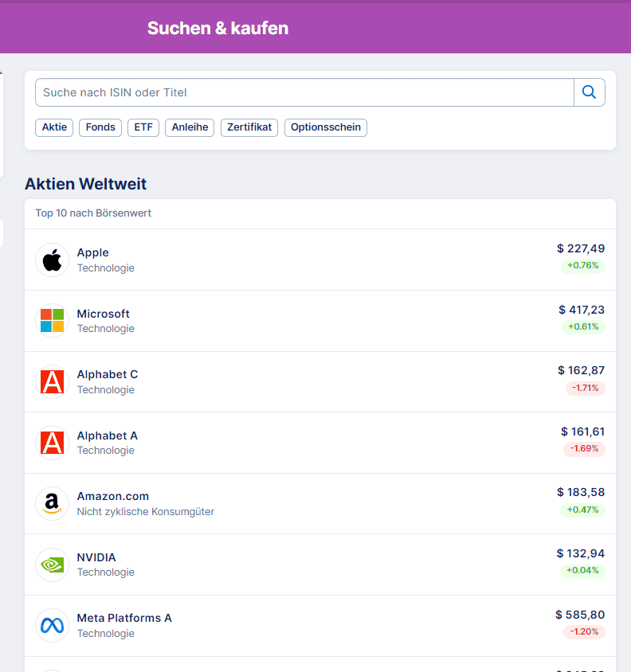Screen dimensions: 631x672
Task: Filter by Aktie
Action: click(54, 127)
